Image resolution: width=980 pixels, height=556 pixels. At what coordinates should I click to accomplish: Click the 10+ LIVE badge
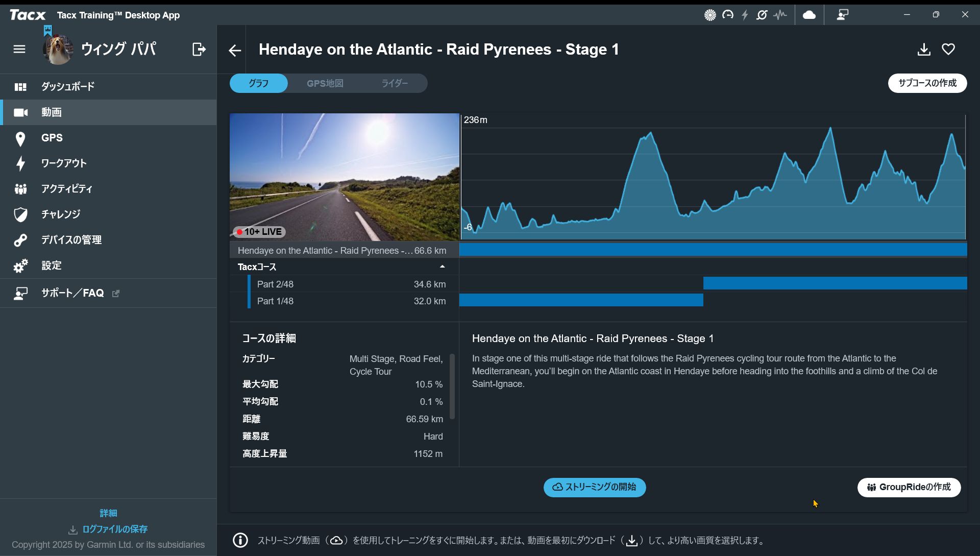tap(259, 232)
